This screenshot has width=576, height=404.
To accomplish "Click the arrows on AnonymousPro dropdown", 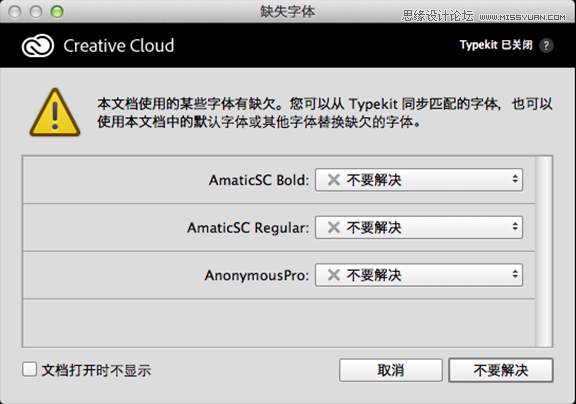I will point(515,274).
